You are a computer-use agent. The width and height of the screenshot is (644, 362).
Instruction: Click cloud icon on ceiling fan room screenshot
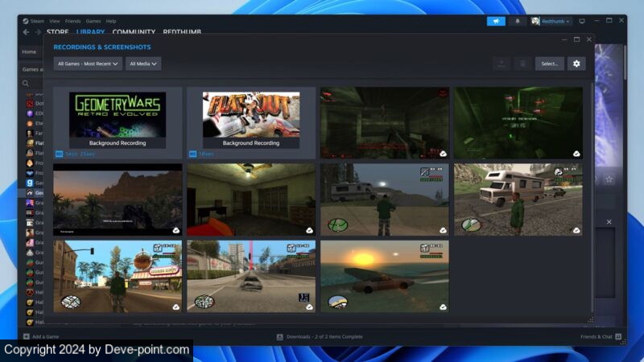pos(309,230)
